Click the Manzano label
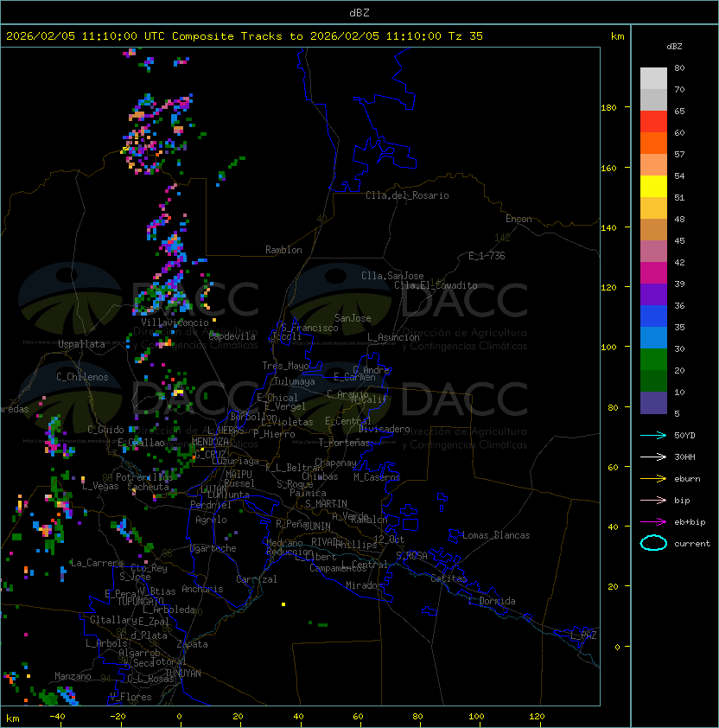719x728 pixels. (x=73, y=676)
